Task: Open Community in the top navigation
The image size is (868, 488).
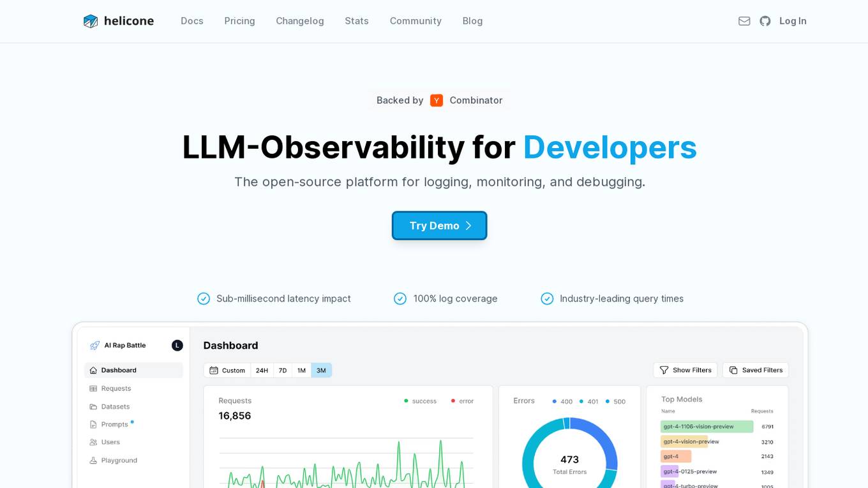Action: coord(415,21)
